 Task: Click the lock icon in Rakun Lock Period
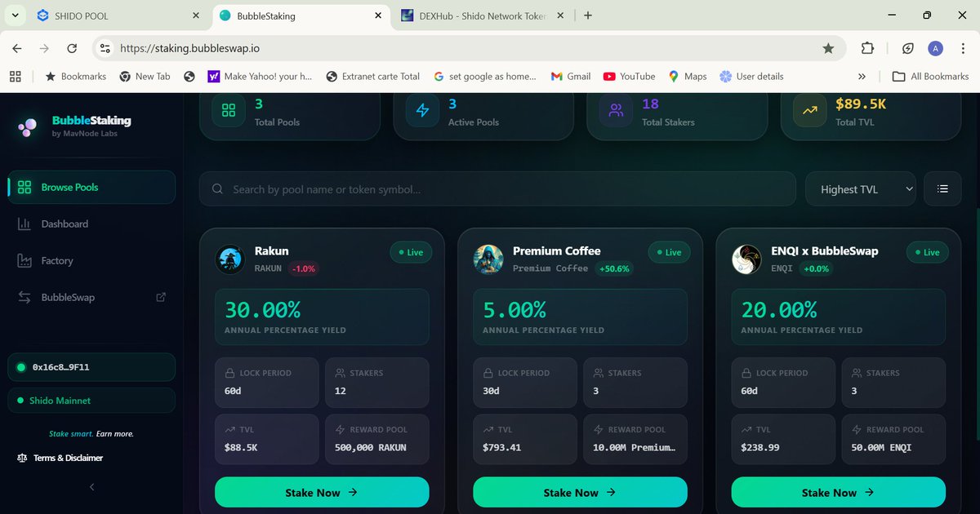click(x=229, y=373)
